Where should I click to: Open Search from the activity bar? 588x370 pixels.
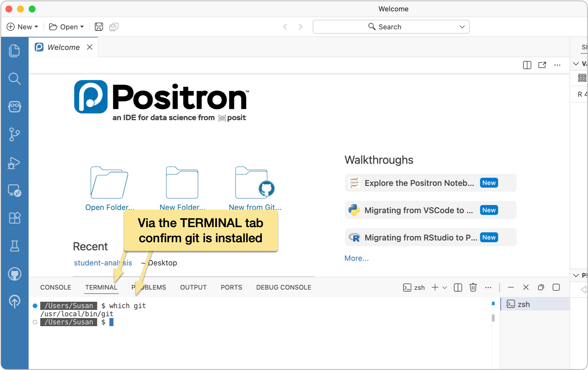pos(15,78)
